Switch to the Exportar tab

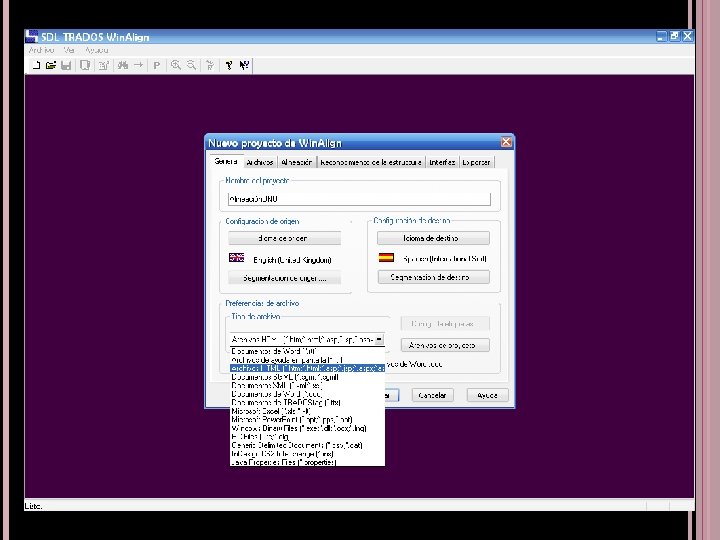tap(476, 162)
